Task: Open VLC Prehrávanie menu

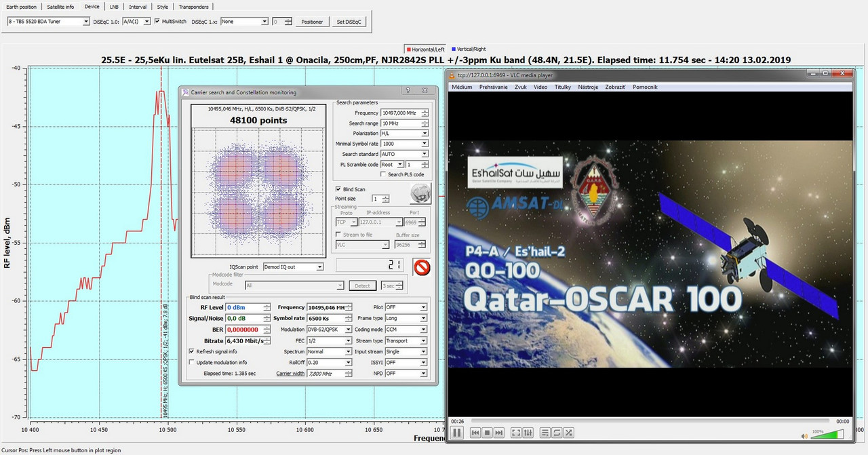Action: tap(494, 87)
